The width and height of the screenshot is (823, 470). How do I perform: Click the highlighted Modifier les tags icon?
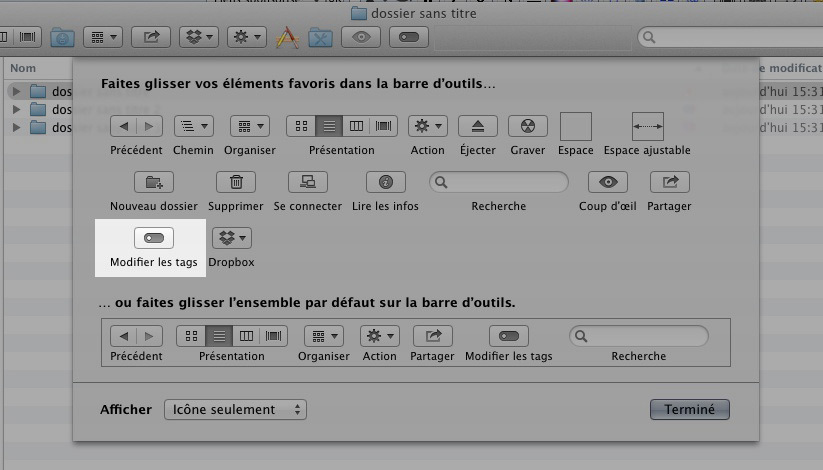154,238
